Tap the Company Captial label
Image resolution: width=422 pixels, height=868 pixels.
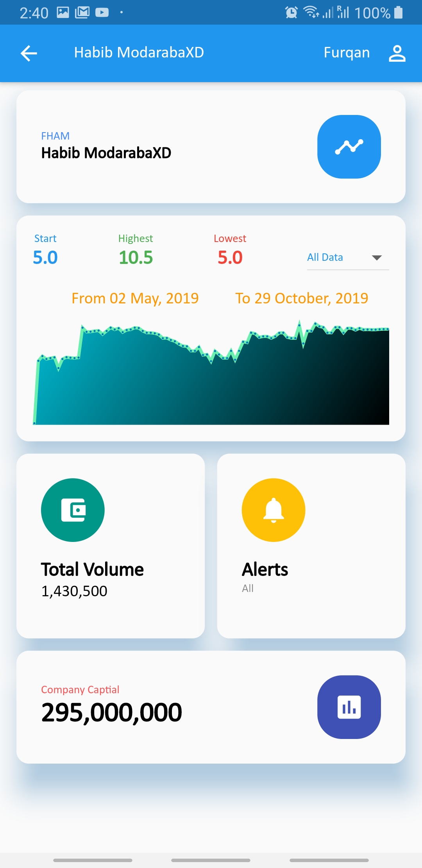tap(80, 690)
